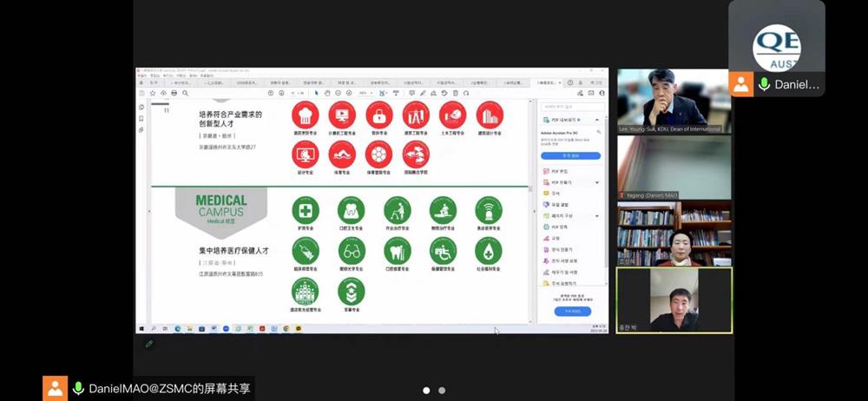Viewport: 868px width, 401px height.
Task: Select the arrow selection tool
Action: [316, 93]
